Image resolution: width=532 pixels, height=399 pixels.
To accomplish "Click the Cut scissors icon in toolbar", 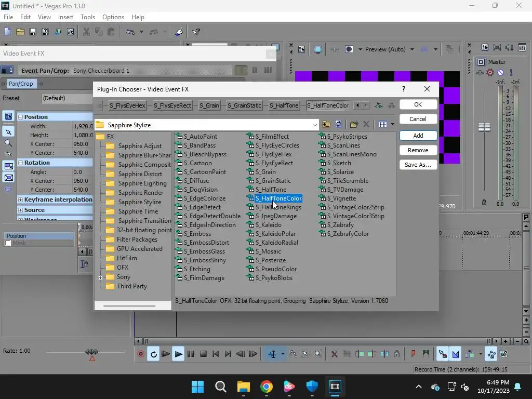I will [x=87, y=32].
